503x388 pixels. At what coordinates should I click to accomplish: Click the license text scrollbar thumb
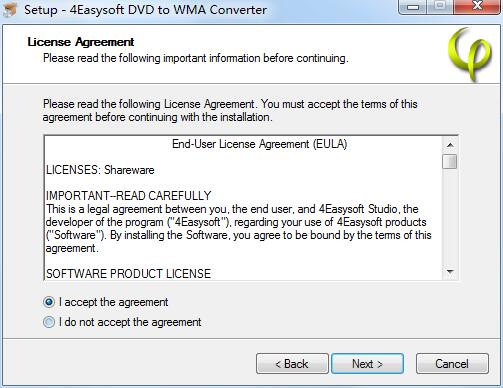(x=450, y=162)
